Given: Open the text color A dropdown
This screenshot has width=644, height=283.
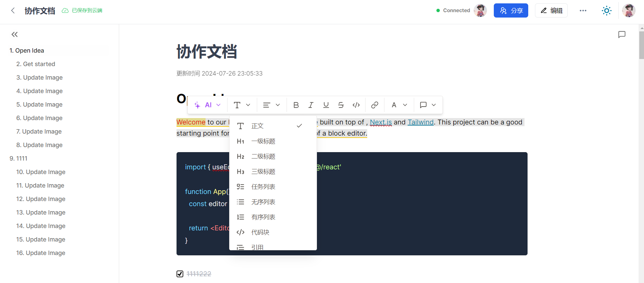Looking at the screenshot, I should [399, 105].
